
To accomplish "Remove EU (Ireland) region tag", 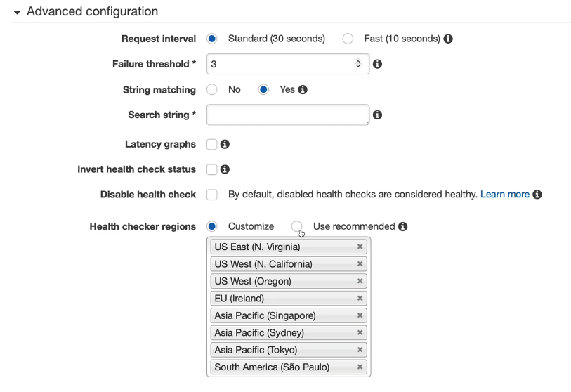I will (360, 298).
